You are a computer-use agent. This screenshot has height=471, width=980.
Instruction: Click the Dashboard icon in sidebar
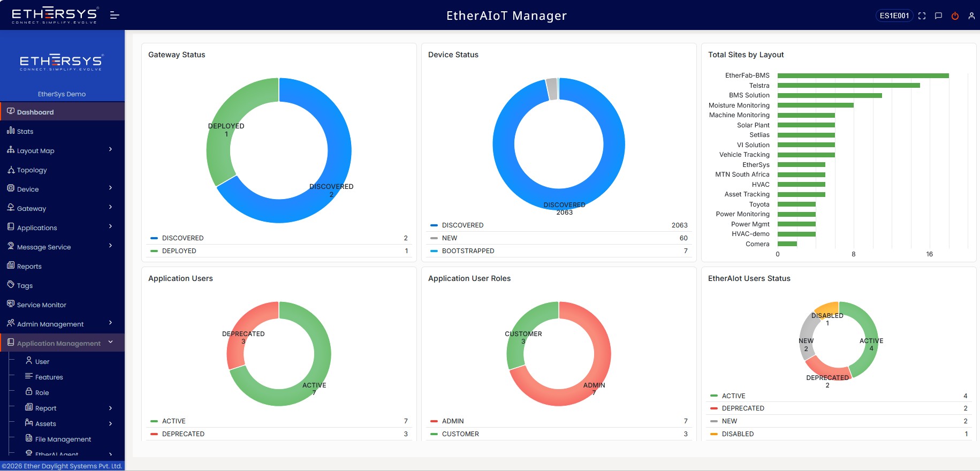click(x=11, y=111)
